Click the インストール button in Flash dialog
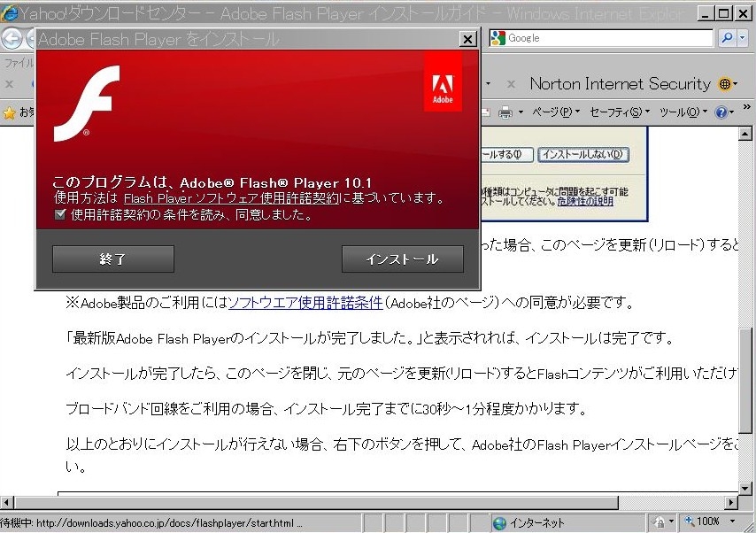Viewport: 756px width, 533px height. [x=403, y=259]
